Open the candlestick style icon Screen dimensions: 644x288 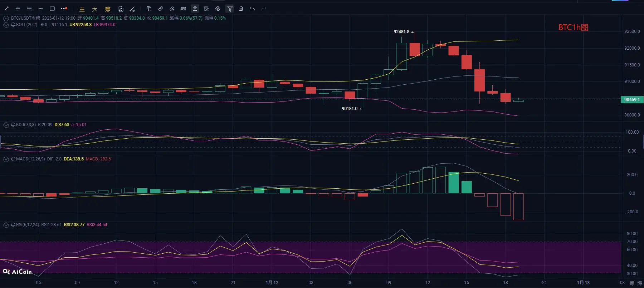184,9
